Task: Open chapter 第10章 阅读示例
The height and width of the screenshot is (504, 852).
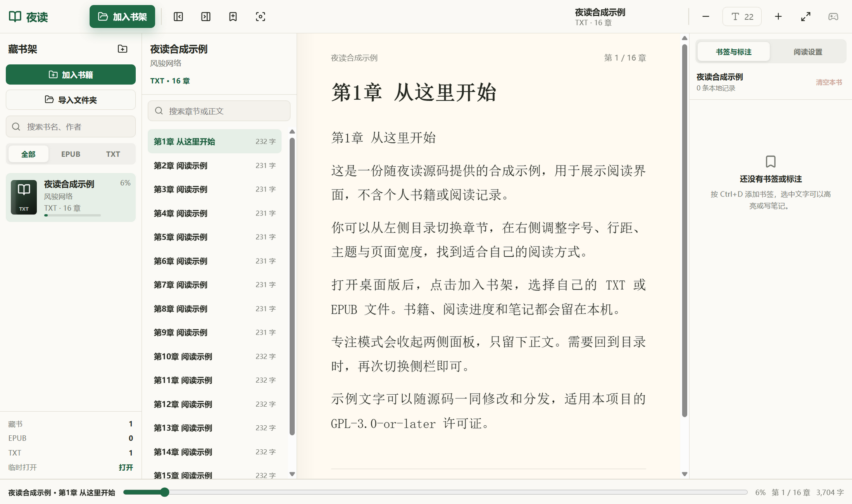Action: pyautogui.click(x=214, y=356)
